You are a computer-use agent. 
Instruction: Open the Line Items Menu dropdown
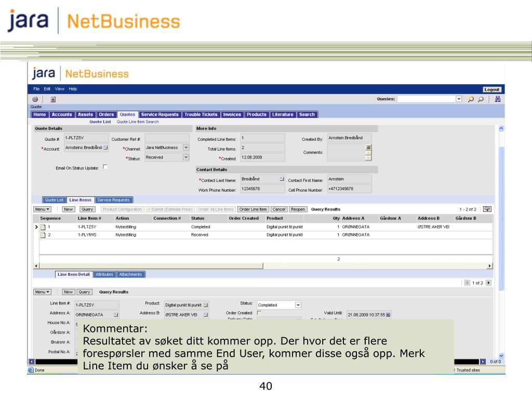tap(43, 209)
